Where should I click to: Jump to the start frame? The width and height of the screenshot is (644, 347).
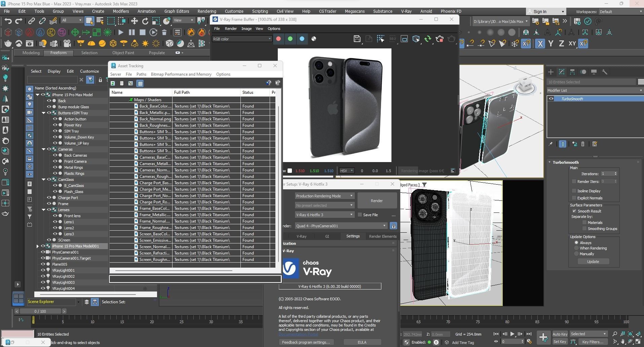tap(496, 334)
